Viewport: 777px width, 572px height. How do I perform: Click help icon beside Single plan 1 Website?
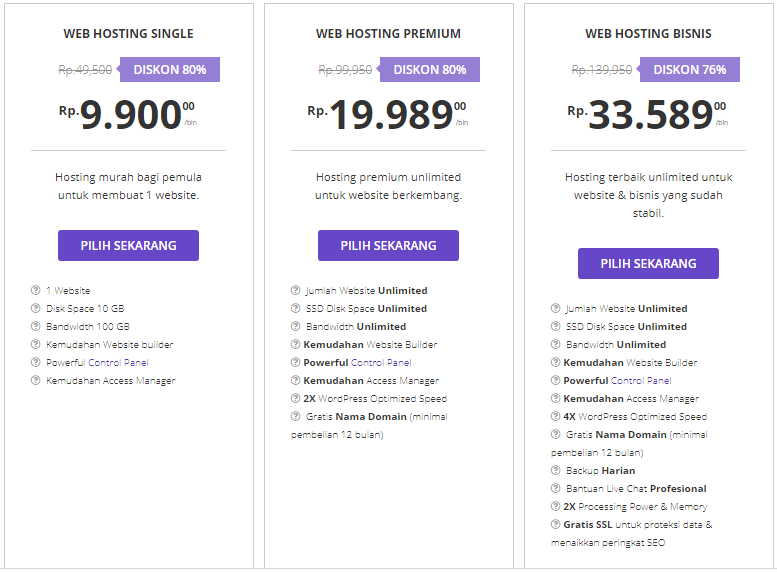click(36, 291)
